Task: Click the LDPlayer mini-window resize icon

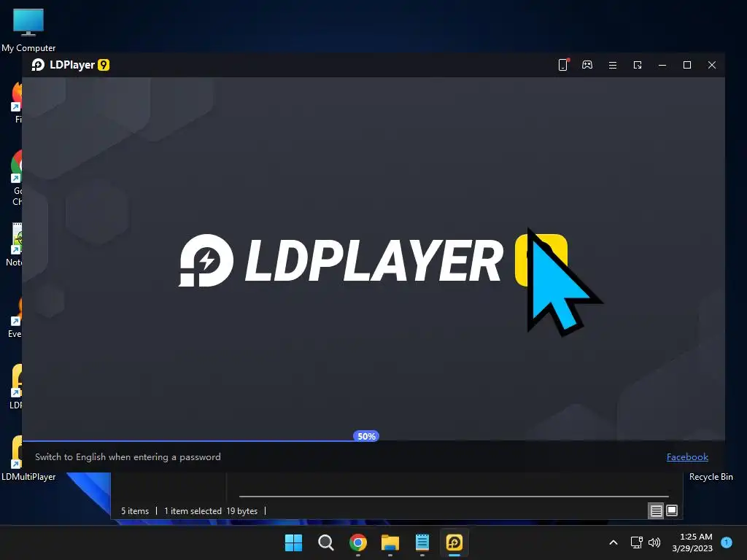Action: [x=638, y=65]
